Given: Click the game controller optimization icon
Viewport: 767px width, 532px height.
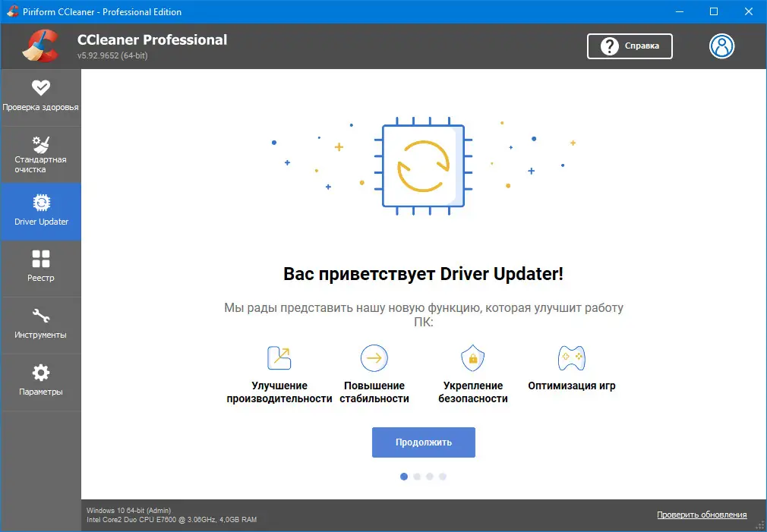Looking at the screenshot, I should (571, 358).
